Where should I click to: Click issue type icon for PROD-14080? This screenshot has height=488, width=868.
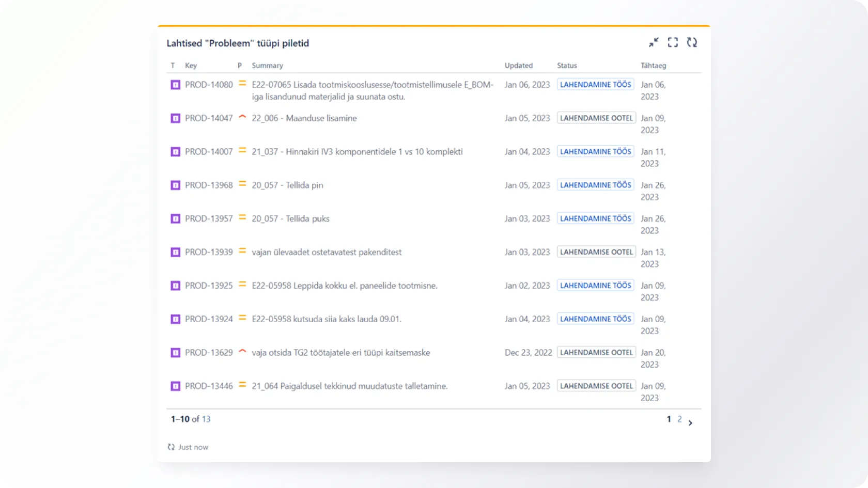175,85
